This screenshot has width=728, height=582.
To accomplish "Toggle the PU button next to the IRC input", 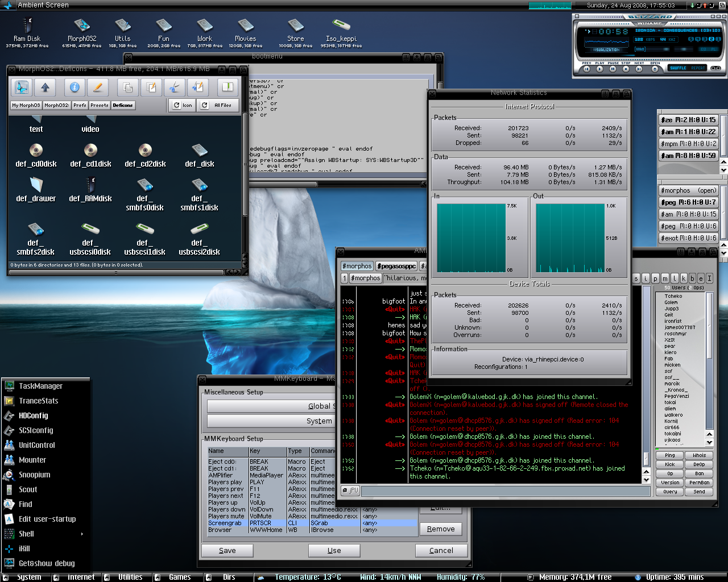I will [x=350, y=489].
